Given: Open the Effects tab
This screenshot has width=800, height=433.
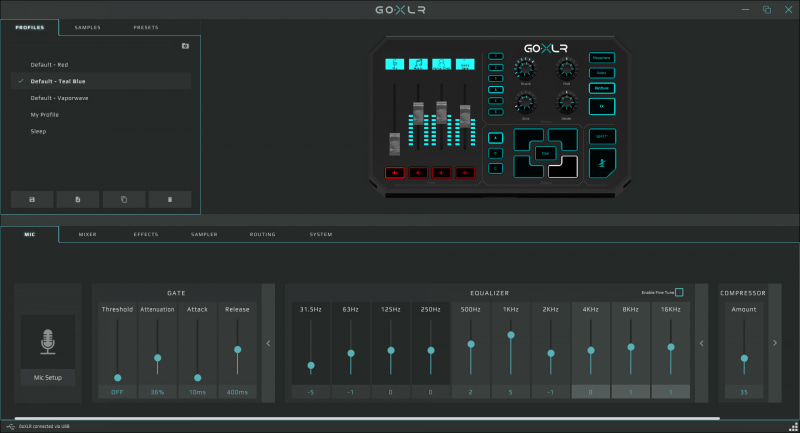Looking at the screenshot, I should coord(146,235).
